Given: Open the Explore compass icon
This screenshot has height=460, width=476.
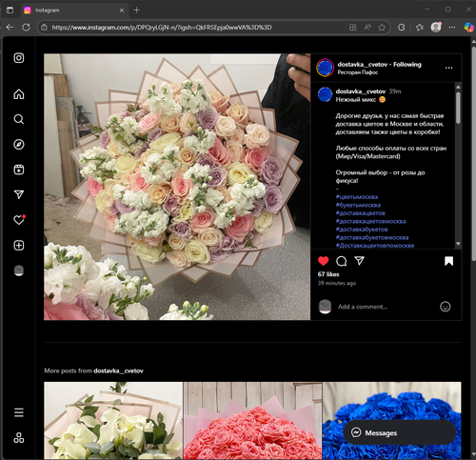Looking at the screenshot, I should pyautogui.click(x=19, y=145).
